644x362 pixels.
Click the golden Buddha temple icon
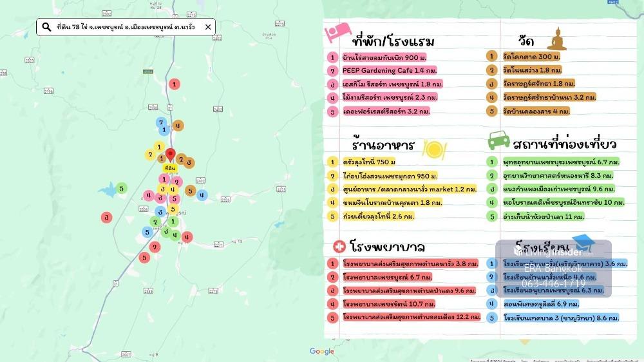tap(556, 40)
